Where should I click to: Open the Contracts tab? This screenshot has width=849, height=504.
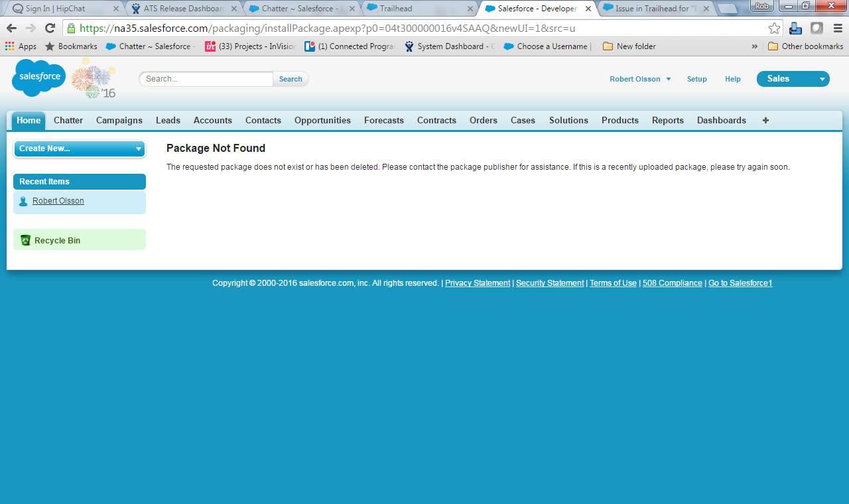click(436, 121)
